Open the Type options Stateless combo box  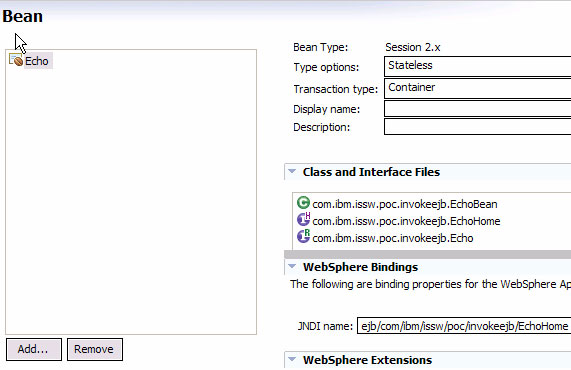[x=477, y=66]
